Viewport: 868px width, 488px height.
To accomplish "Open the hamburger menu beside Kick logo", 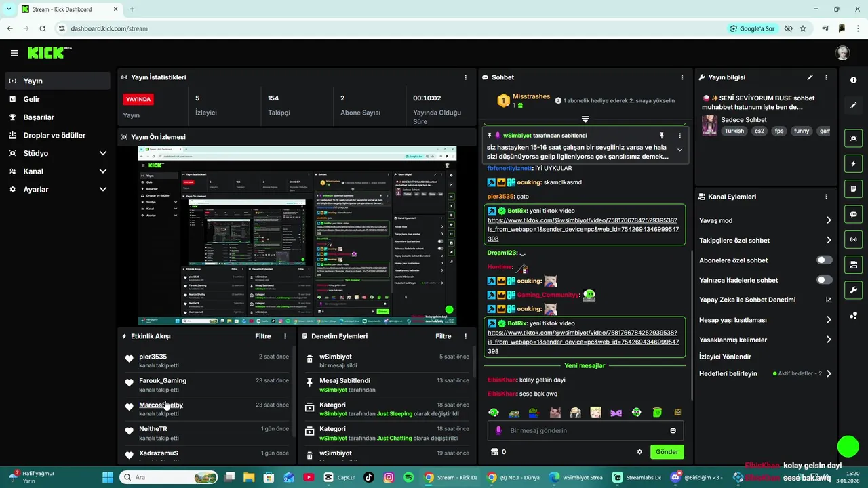I will (x=14, y=53).
